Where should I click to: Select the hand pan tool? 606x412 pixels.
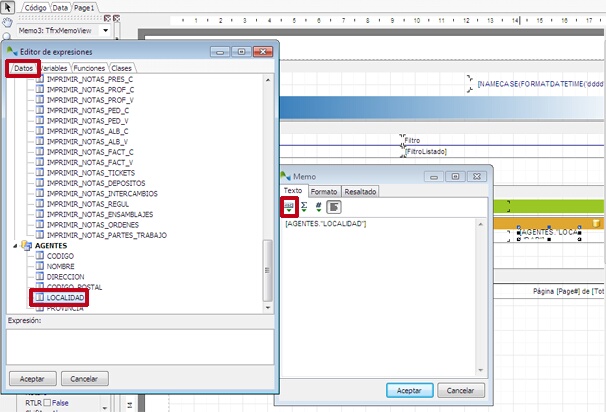[7, 22]
